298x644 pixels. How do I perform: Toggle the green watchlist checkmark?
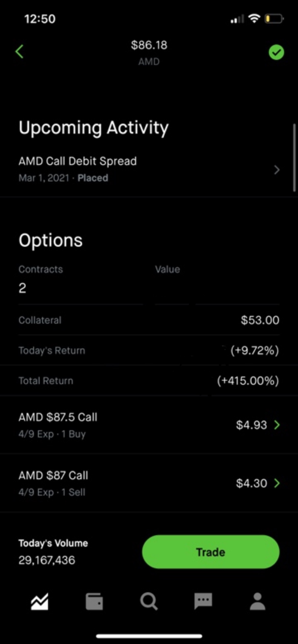pos(276,52)
